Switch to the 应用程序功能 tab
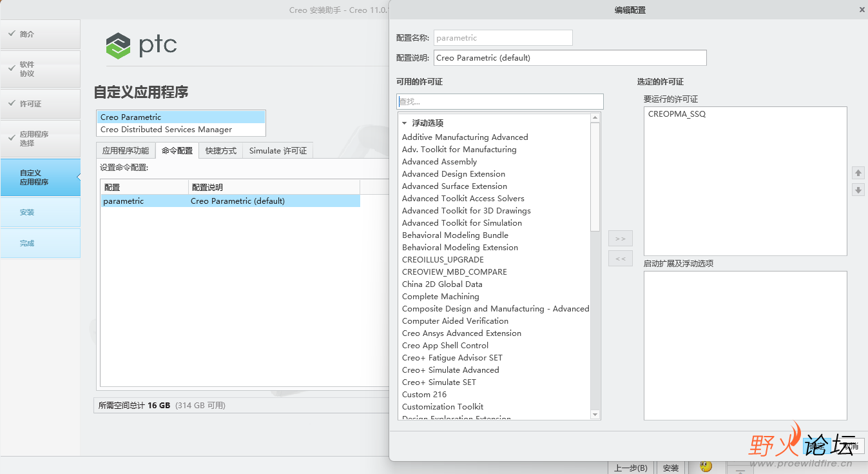 point(126,150)
